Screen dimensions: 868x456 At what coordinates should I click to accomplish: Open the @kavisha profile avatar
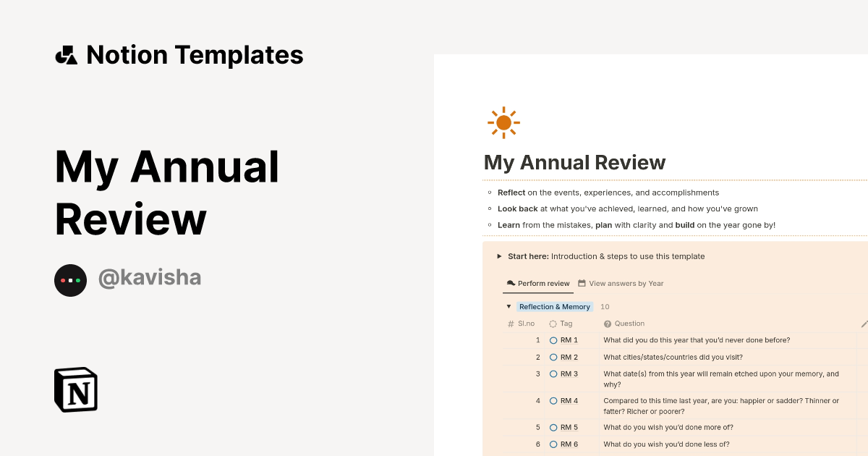70,280
